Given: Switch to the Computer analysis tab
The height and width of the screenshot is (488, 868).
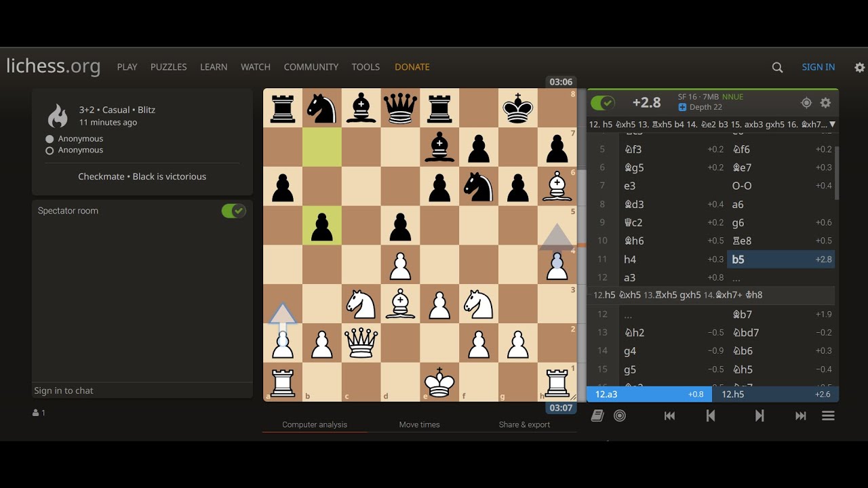Looking at the screenshot, I should click(x=315, y=424).
